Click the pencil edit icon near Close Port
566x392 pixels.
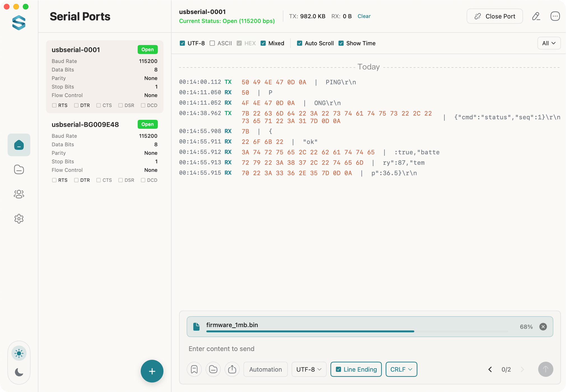click(x=536, y=16)
